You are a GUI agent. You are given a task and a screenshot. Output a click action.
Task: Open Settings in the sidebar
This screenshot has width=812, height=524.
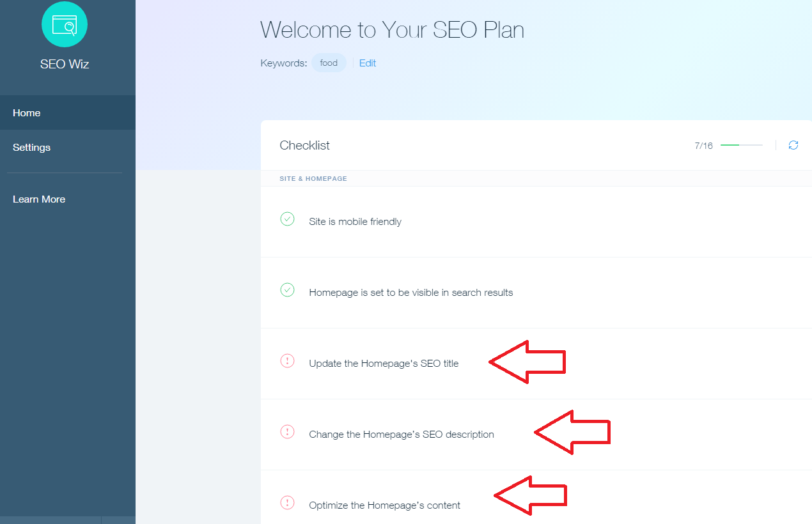(68, 147)
